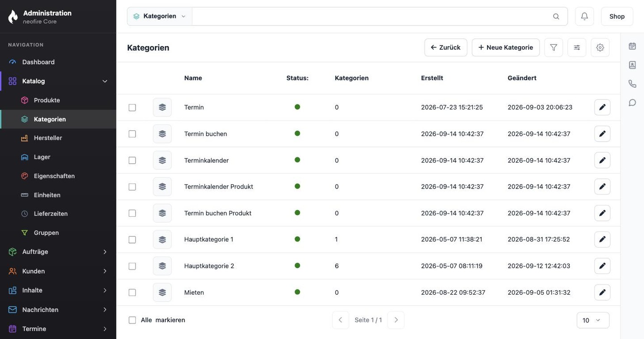644x339 pixels.
Task: Click the neofire flame logo
Action: coord(13,17)
